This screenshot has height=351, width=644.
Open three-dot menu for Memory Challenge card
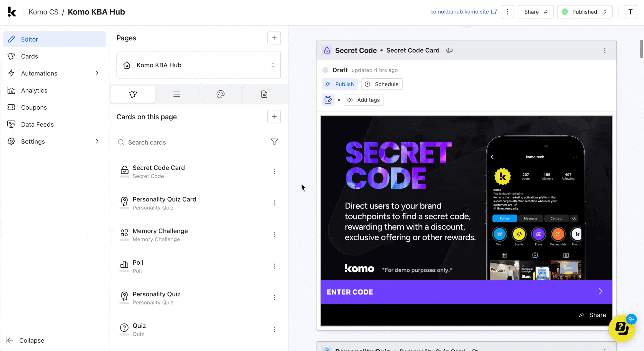click(x=274, y=235)
